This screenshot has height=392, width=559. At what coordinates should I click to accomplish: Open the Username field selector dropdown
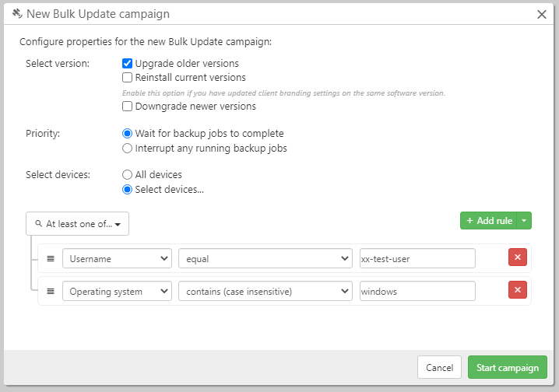click(x=117, y=258)
